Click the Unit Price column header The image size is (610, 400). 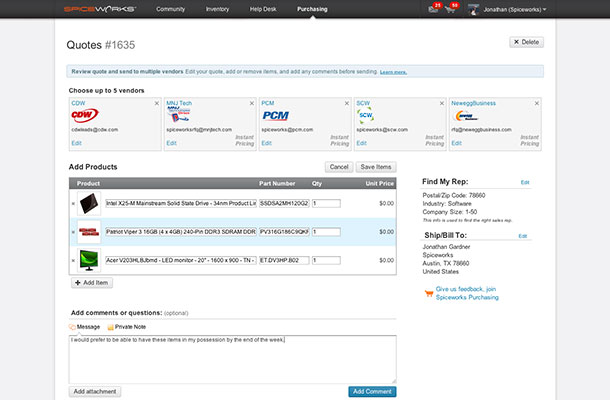pyautogui.click(x=379, y=183)
